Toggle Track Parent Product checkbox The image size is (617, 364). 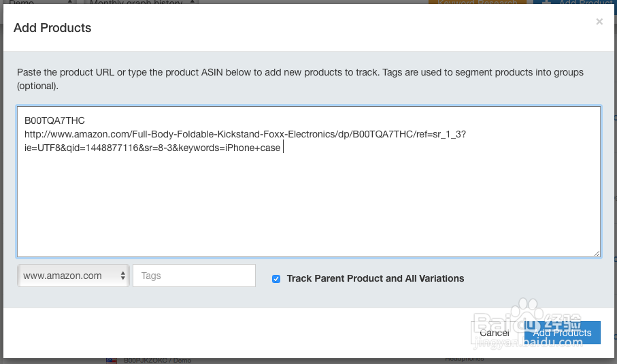[276, 279]
